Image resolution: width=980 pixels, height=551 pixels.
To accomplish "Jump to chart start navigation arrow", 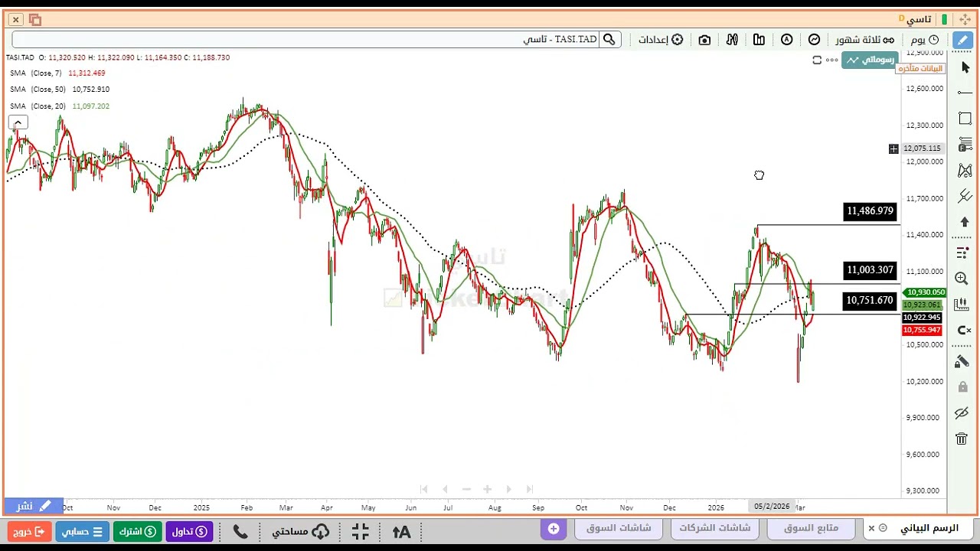I will click(x=424, y=489).
